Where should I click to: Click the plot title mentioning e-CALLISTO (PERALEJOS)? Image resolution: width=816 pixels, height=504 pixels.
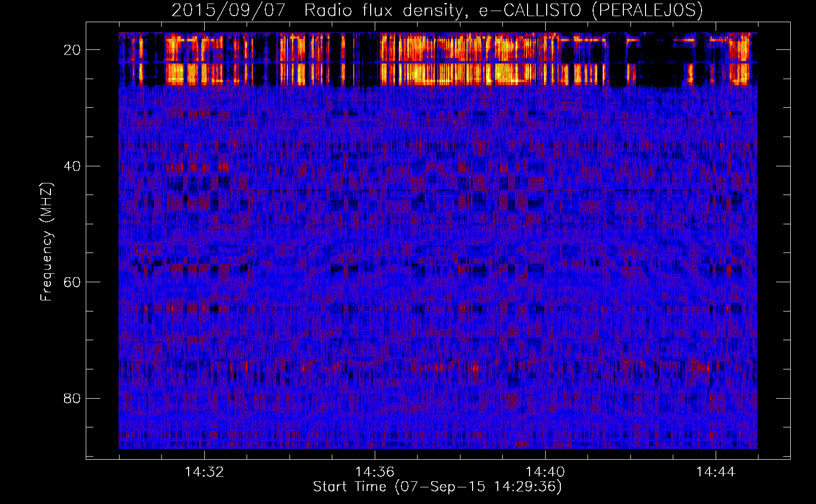(x=437, y=11)
